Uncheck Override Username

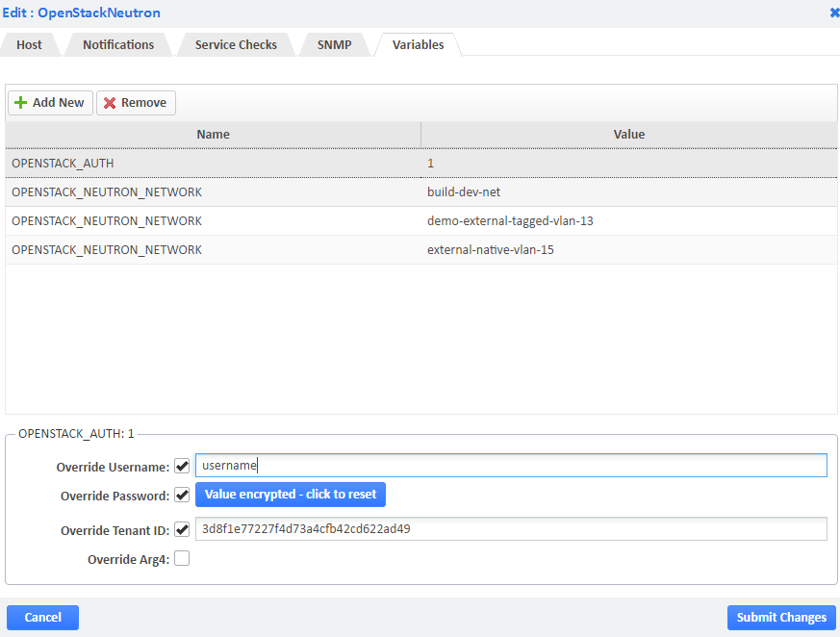pyautogui.click(x=182, y=465)
